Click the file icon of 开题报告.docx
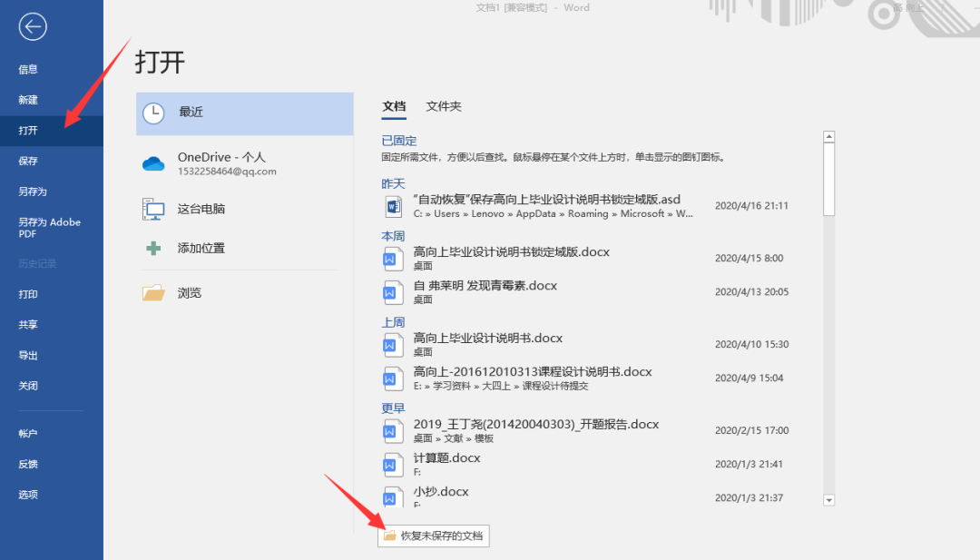The height and width of the screenshot is (560, 980). point(393,430)
